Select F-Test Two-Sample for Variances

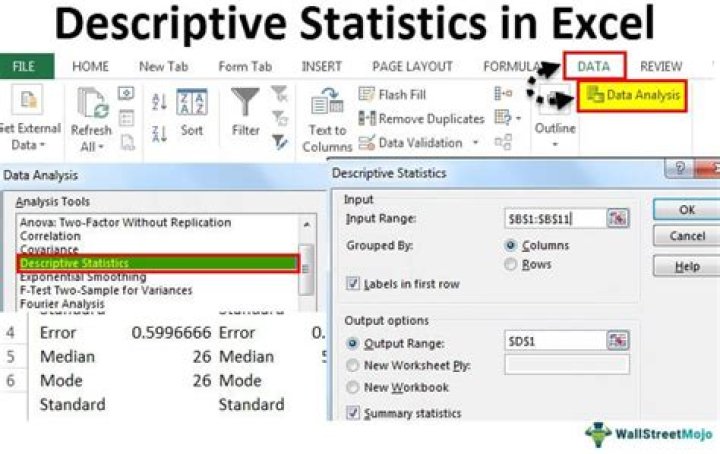[106, 290]
